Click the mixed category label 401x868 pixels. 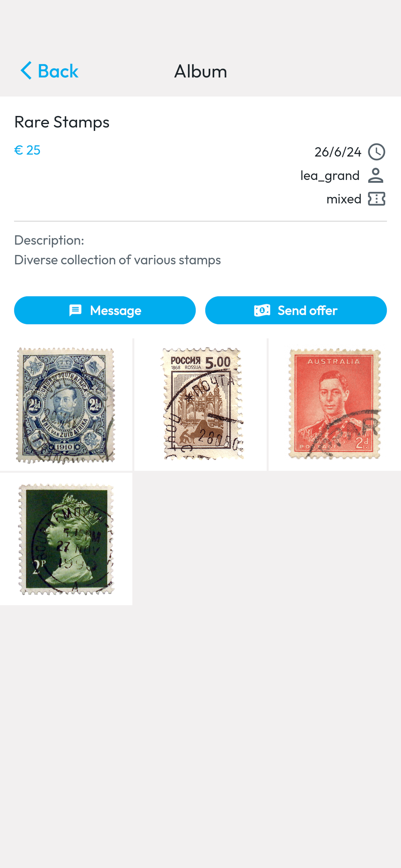(x=344, y=199)
